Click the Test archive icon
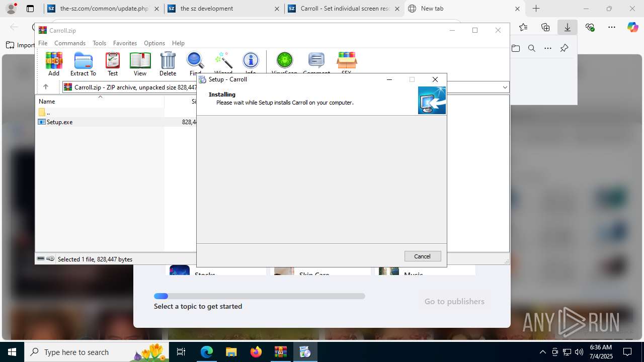 coord(113,64)
